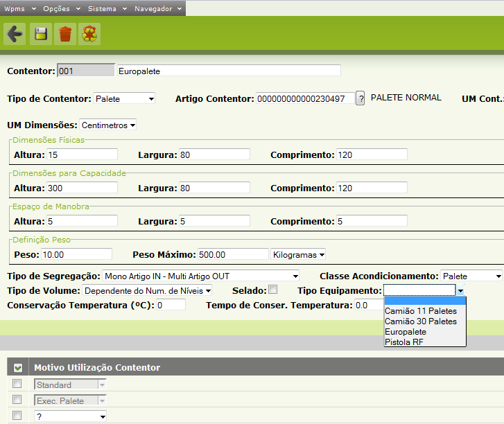The image size is (504, 424).
Task: Select the blank option in the Tipo Equipamento list
Action: (425, 301)
